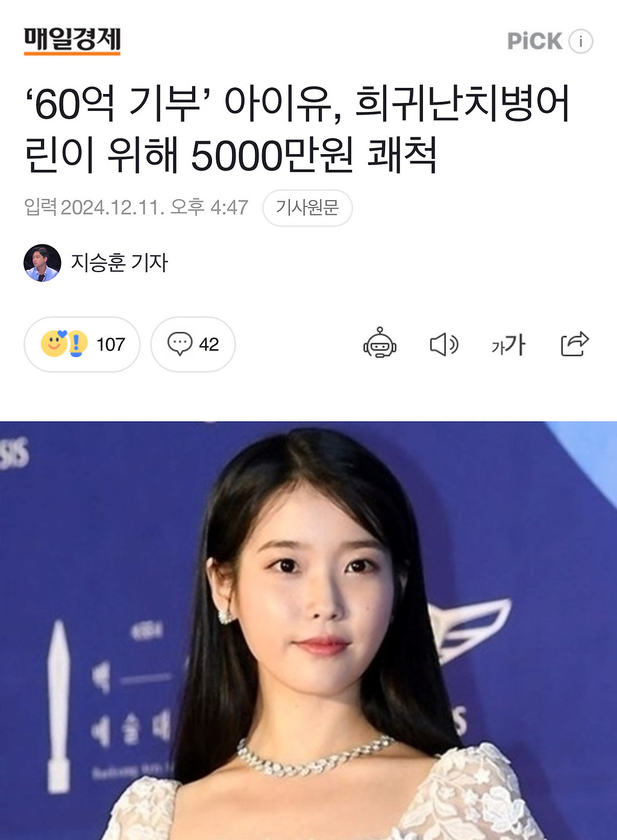Image resolution: width=617 pixels, height=840 pixels.
Task: Tap reporter 지승훈's profile photo
Action: [42, 263]
